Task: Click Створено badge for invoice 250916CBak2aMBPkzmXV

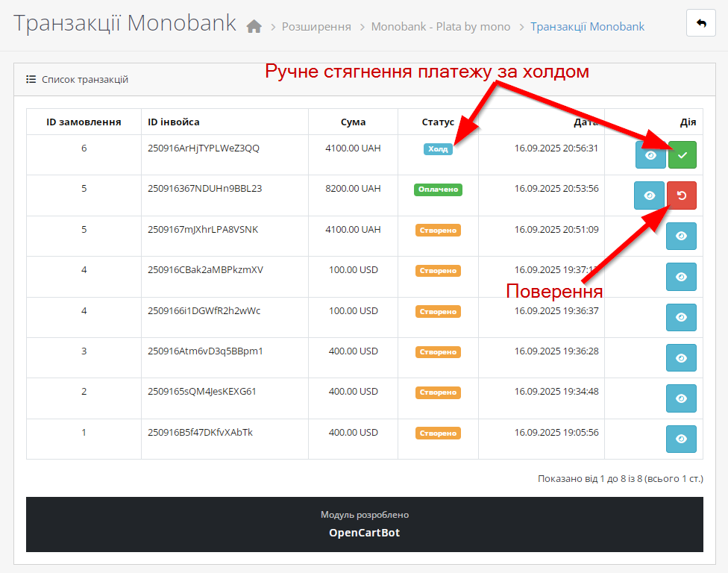Action: pyautogui.click(x=438, y=271)
